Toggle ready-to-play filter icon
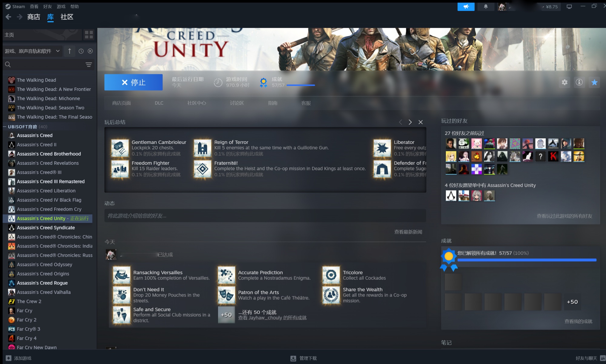Viewport: 606px width, 364px height. tap(90, 51)
